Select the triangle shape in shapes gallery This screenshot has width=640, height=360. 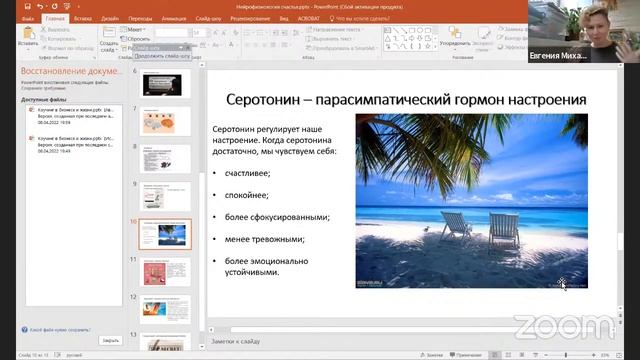(387, 38)
